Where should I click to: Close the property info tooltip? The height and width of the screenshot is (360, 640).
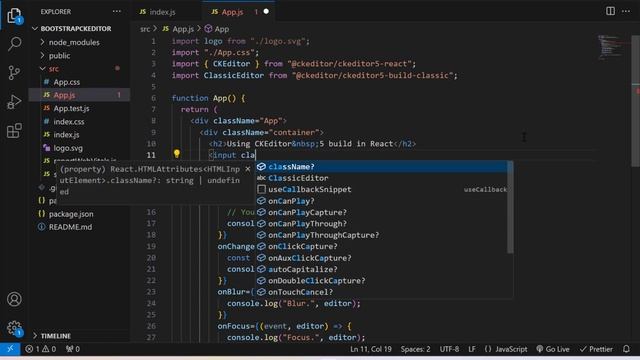point(247,169)
